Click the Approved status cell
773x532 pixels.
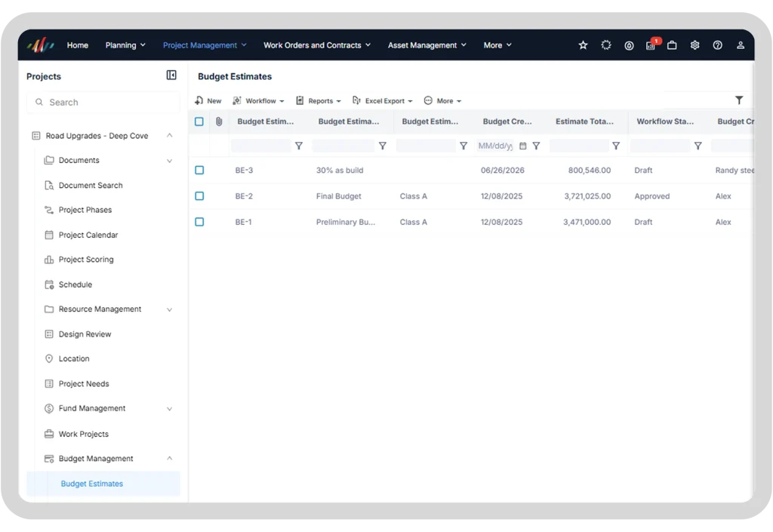[651, 196]
